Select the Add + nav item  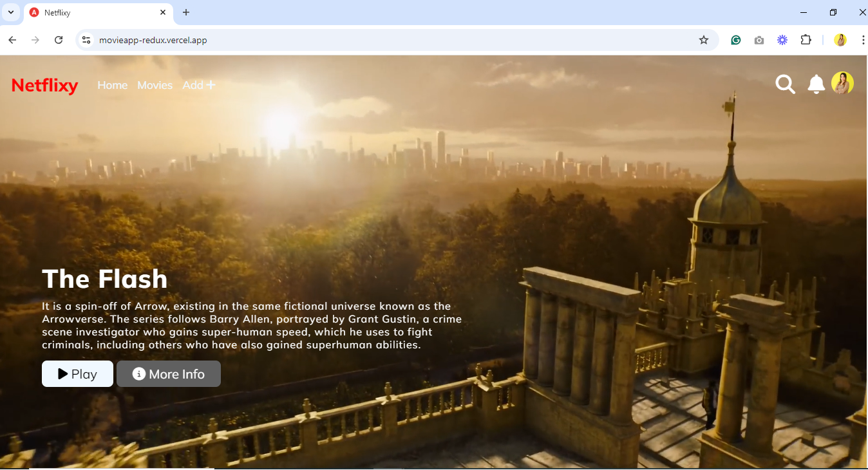(x=199, y=85)
